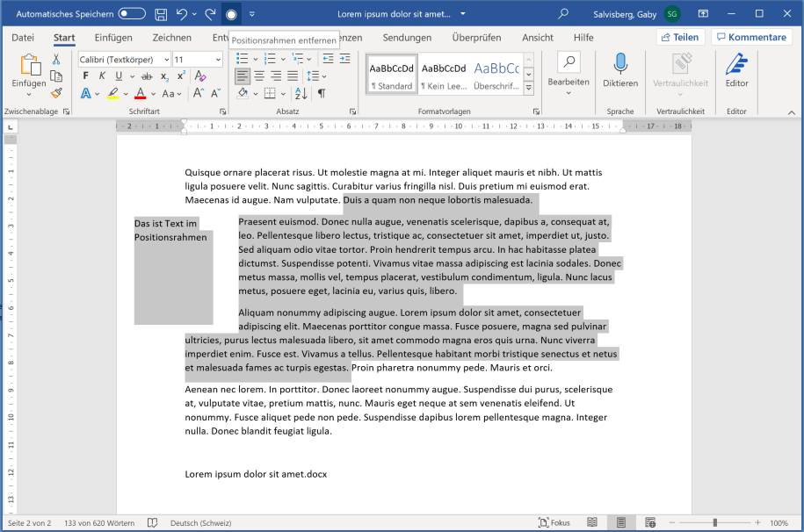Image resolution: width=804 pixels, height=532 pixels.
Task: Apply Überschrift heading style
Action: coord(496,75)
